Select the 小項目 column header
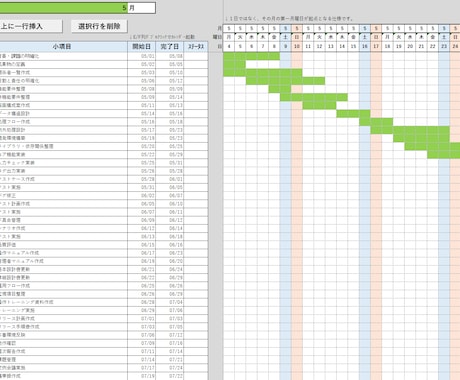 tap(63, 46)
